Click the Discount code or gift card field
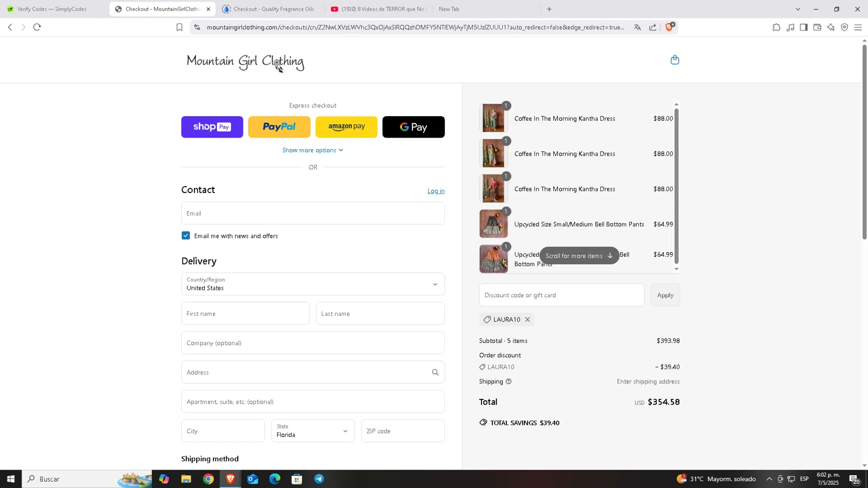Image resolution: width=868 pixels, height=488 pixels. point(562,295)
